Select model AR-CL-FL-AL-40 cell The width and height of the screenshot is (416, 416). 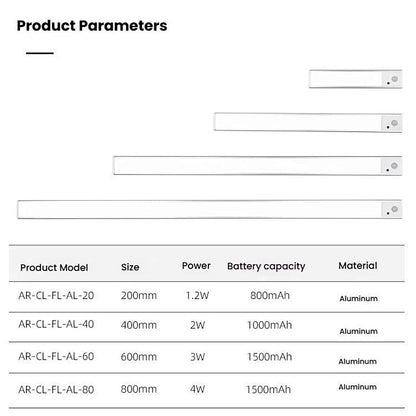[56, 324]
